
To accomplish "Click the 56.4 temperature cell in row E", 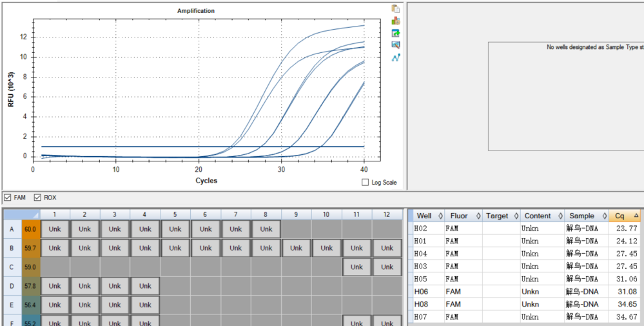I will tap(31, 305).
